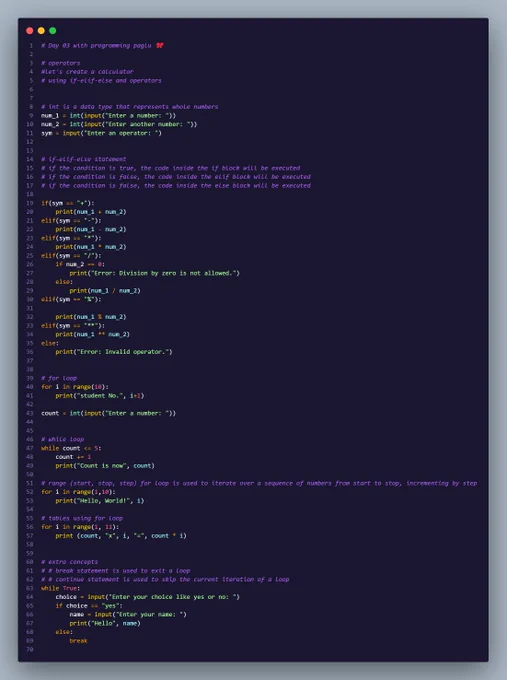Click the if(sym == "+"): line
507x680 pixels.
pyautogui.click(x=68, y=203)
